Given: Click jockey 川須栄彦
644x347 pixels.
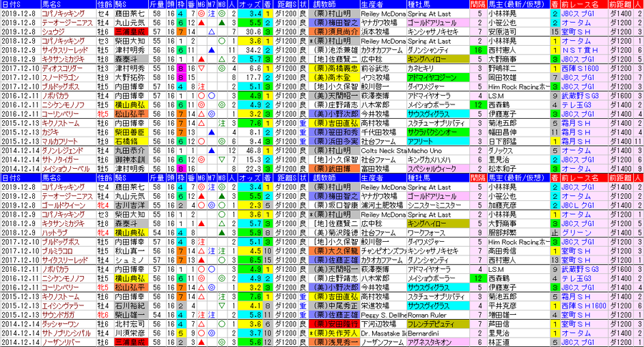Looking at the screenshot, I should [x=130, y=333].
